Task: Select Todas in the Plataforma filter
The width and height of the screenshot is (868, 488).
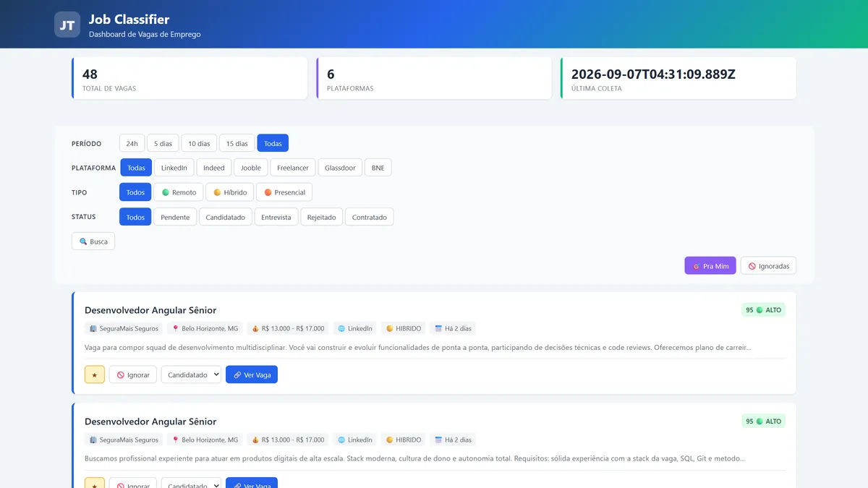Action: pos(136,168)
